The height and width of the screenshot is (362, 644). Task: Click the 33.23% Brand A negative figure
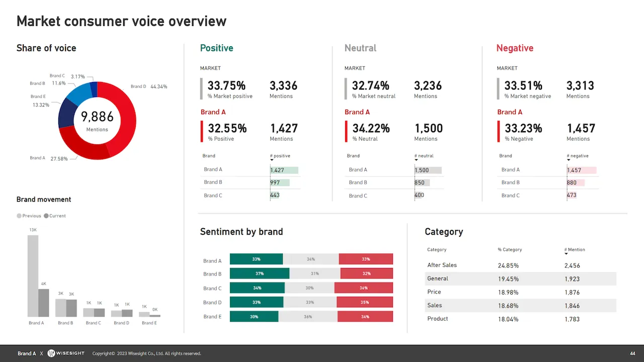524,128
